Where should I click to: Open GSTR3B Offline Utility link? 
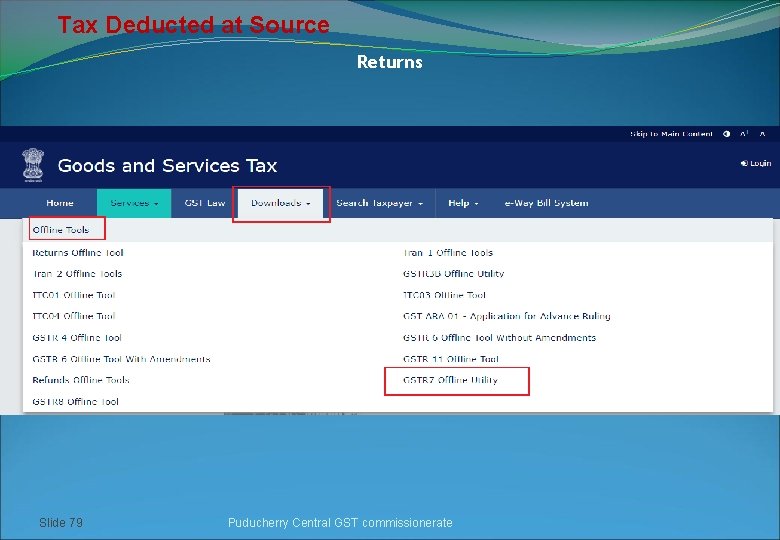click(x=454, y=274)
